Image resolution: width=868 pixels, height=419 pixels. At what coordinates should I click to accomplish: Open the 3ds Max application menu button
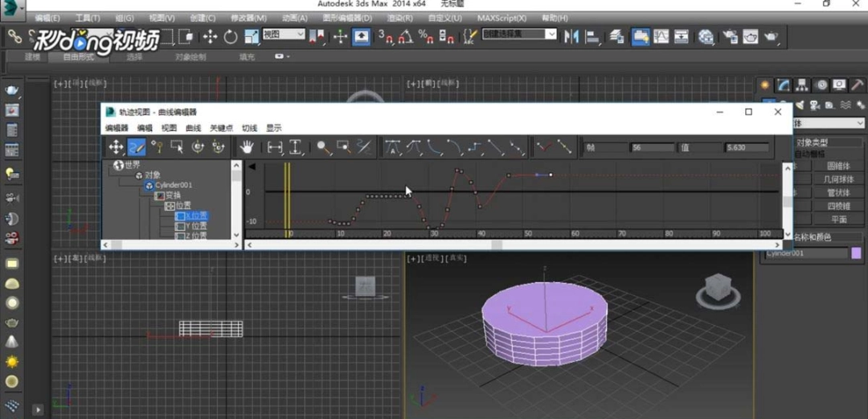tap(12, 8)
